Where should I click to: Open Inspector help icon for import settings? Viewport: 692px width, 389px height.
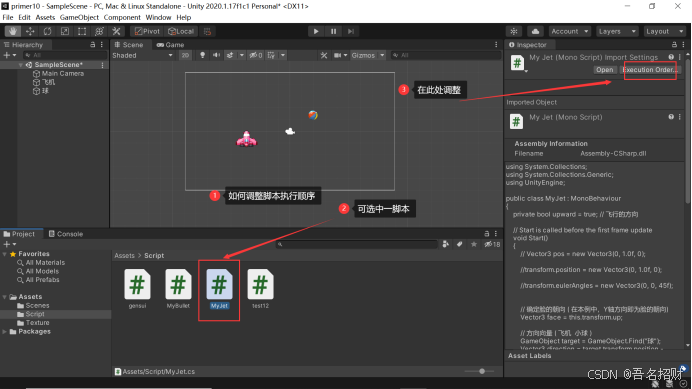671,57
